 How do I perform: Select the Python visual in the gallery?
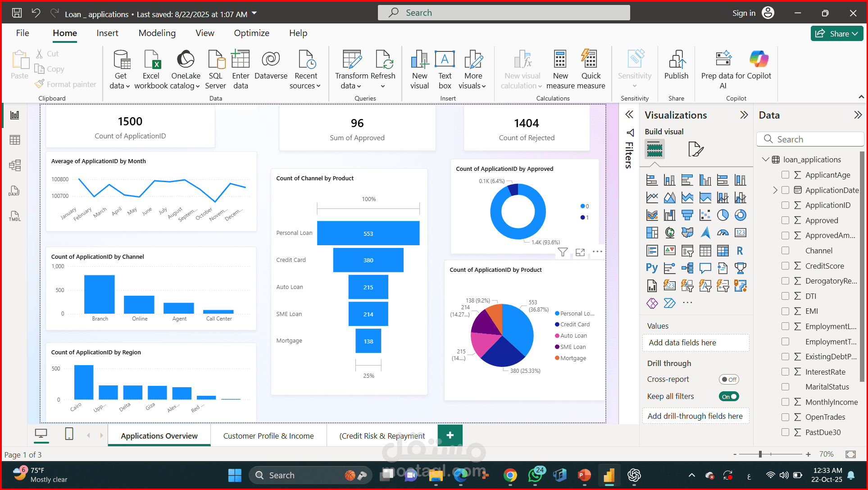tap(652, 268)
